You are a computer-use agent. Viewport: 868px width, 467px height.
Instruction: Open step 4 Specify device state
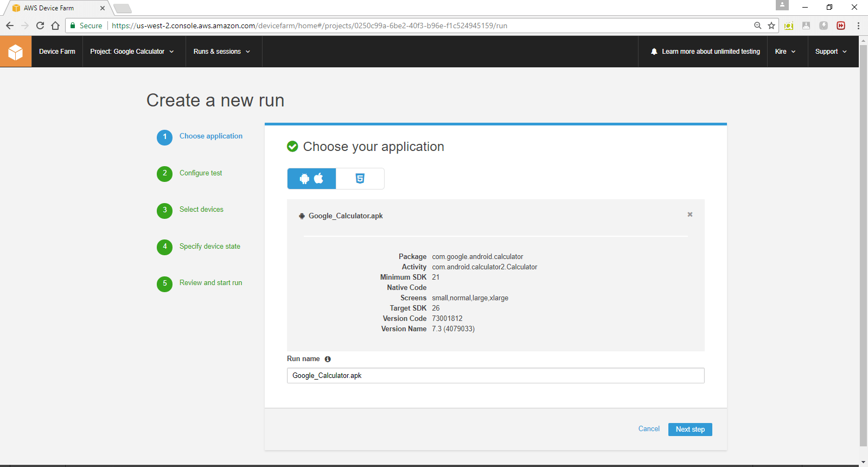click(210, 247)
